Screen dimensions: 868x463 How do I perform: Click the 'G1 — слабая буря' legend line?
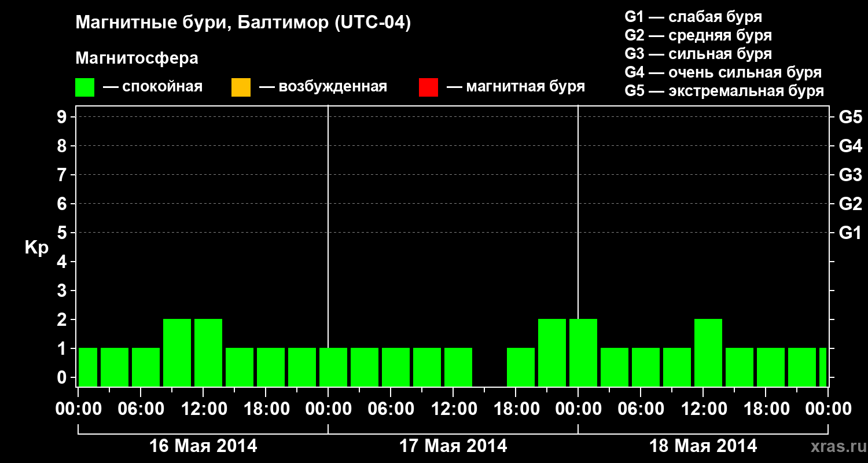pos(693,17)
